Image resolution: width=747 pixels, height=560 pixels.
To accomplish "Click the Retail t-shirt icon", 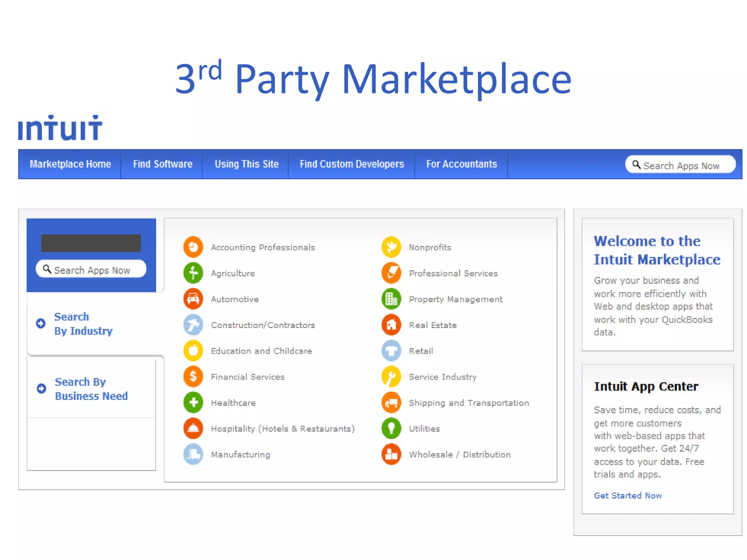I will pyautogui.click(x=391, y=350).
